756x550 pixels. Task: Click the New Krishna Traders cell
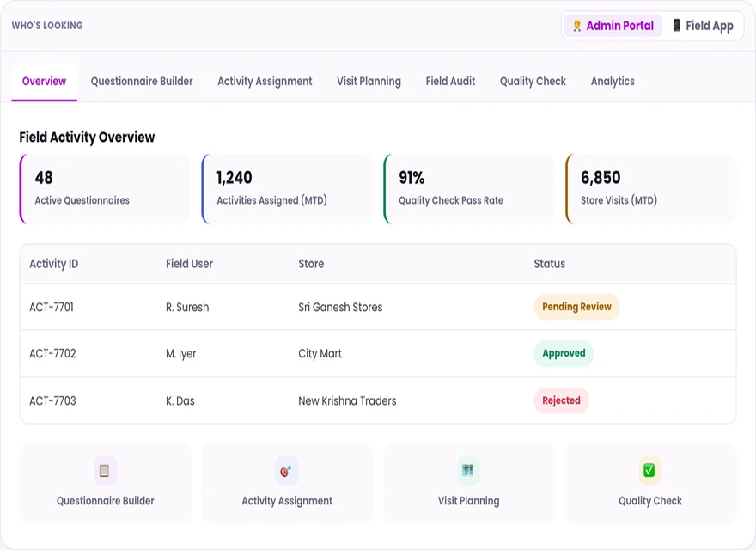[347, 401]
